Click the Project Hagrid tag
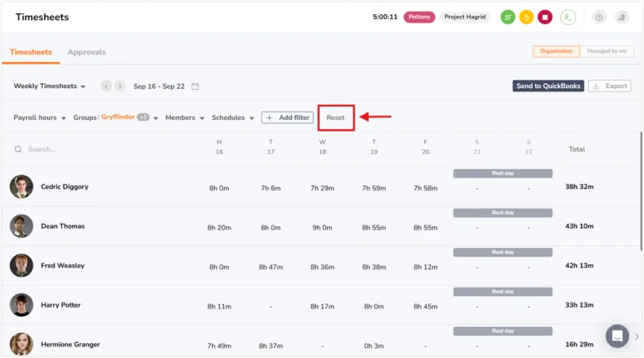The height and width of the screenshot is (358, 644). [465, 17]
